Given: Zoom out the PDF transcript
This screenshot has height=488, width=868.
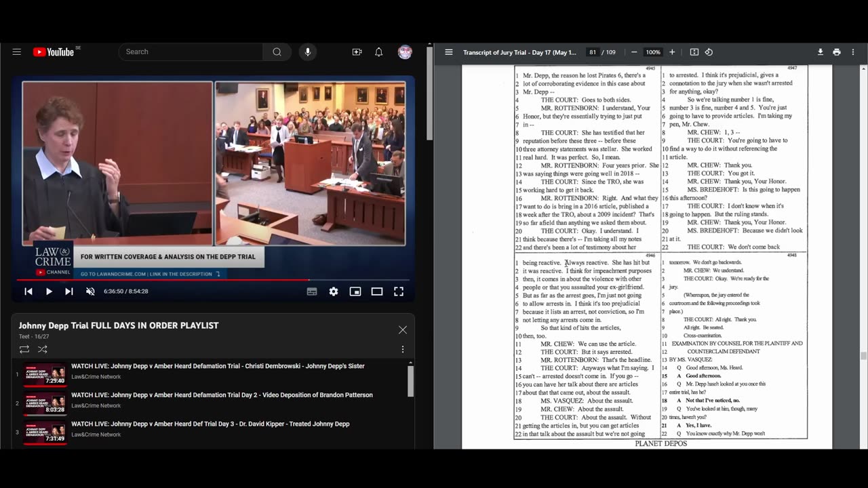Looking at the screenshot, I should tap(634, 52).
